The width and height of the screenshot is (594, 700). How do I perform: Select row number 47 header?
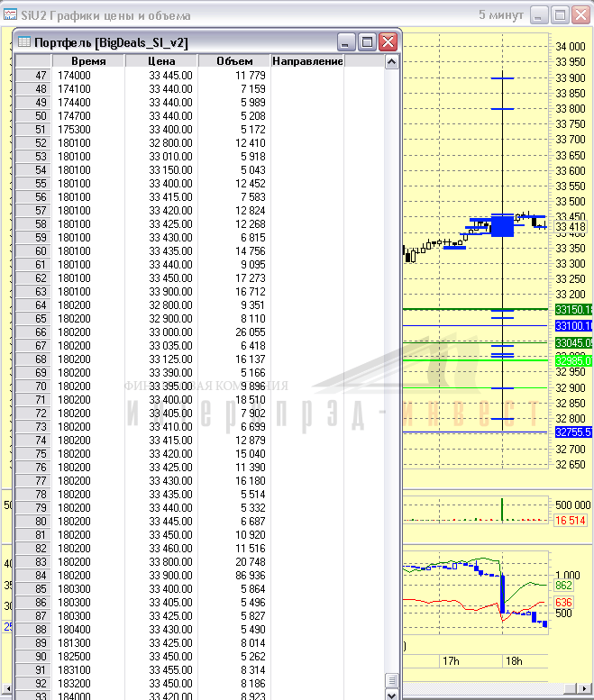(33, 76)
